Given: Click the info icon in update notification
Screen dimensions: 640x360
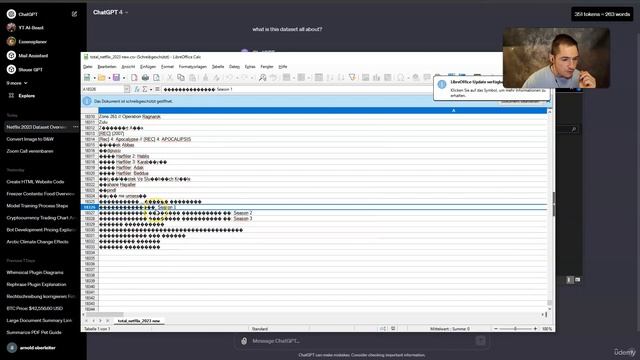Looking at the screenshot, I should pyautogui.click(x=442, y=84).
